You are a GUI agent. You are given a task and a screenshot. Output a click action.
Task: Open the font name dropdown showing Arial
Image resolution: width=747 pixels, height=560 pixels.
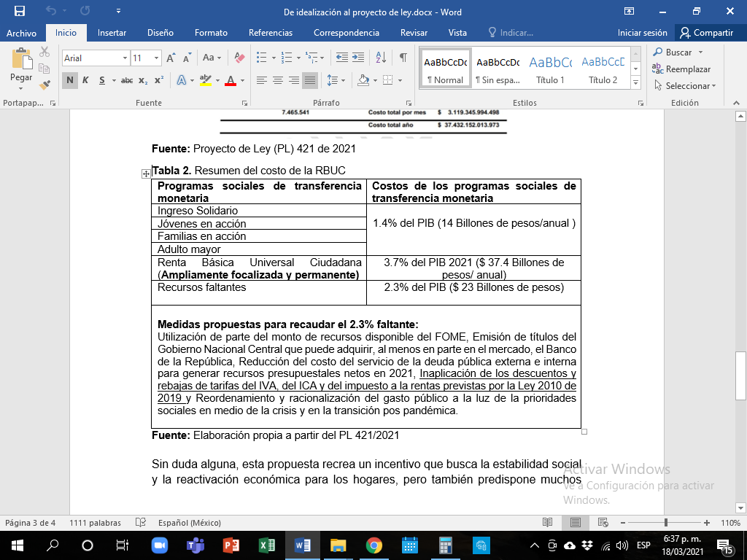(94, 58)
